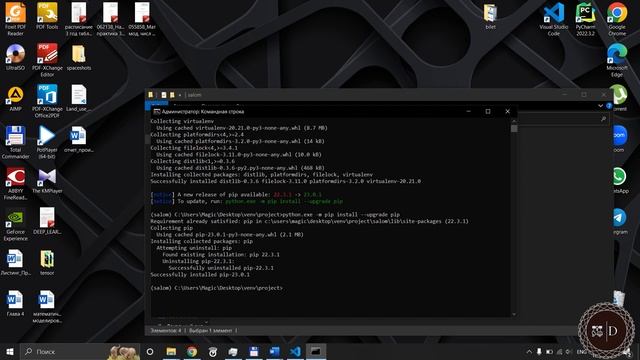The image size is (640, 360).
Task: Open Total Commander floppy icon on taskbar
Action: 253,351
